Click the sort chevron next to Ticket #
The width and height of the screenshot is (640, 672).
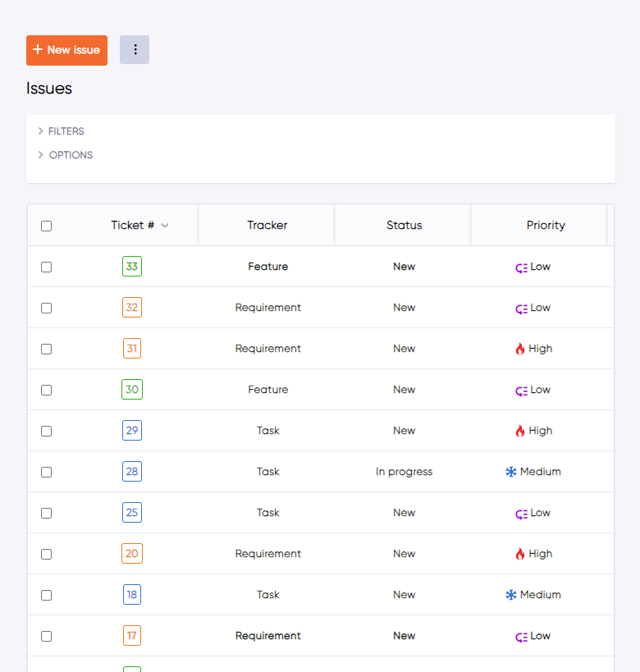click(164, 225)
